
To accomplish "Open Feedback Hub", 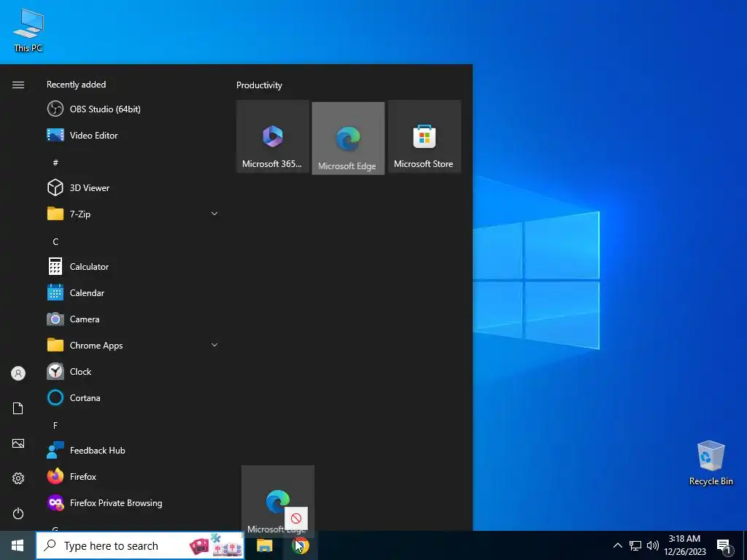I will 132,450.
